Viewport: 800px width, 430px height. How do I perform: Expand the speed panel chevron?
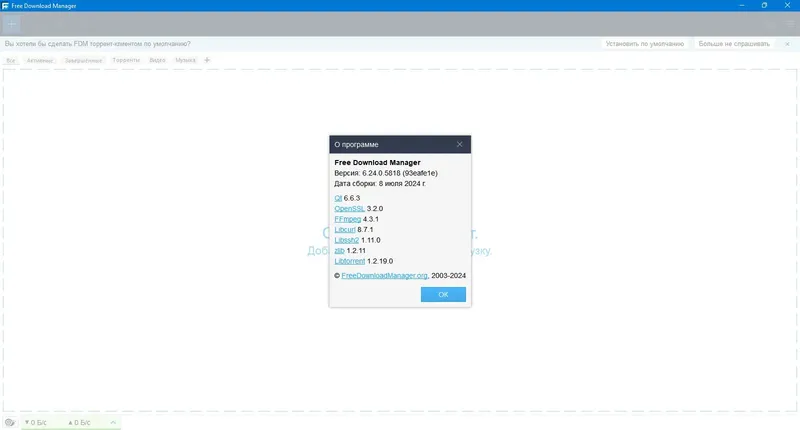(113, 422)
